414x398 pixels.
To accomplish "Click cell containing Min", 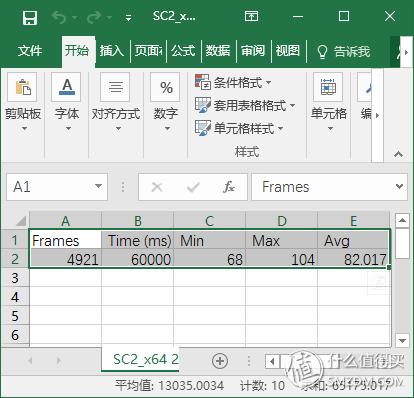I will point(209,240).
